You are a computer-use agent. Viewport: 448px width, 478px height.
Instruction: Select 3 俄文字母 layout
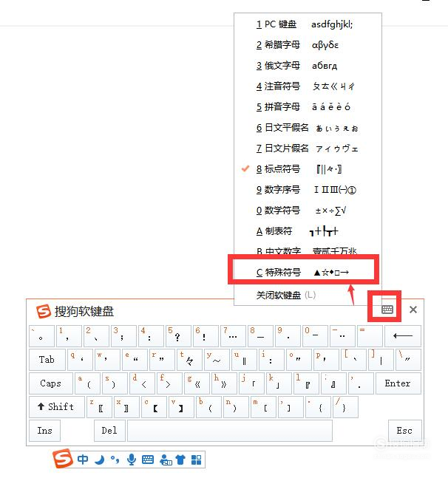308,66
